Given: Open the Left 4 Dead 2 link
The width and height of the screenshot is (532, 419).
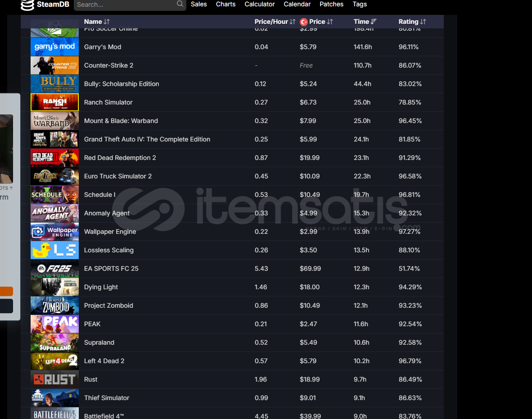Looking at the screenshot, I should tap(104, 361).
